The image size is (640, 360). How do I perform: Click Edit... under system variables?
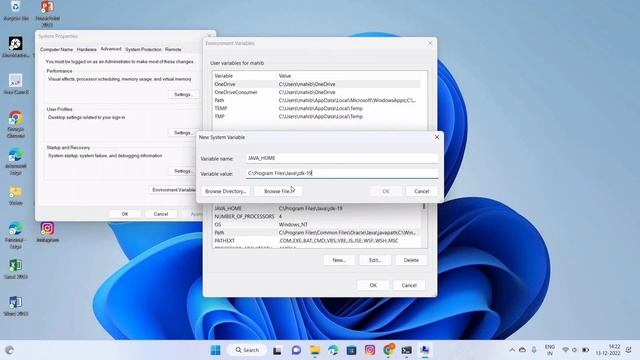[375, 260]
